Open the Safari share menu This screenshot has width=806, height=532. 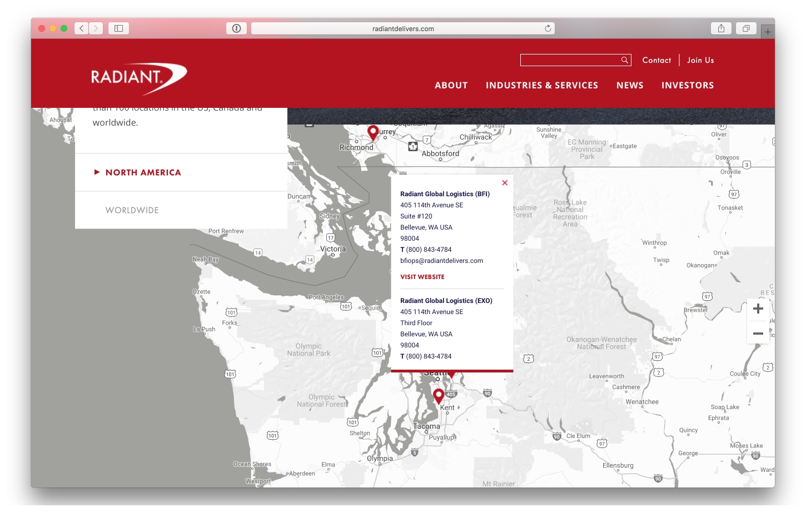[x=721, y=28]
